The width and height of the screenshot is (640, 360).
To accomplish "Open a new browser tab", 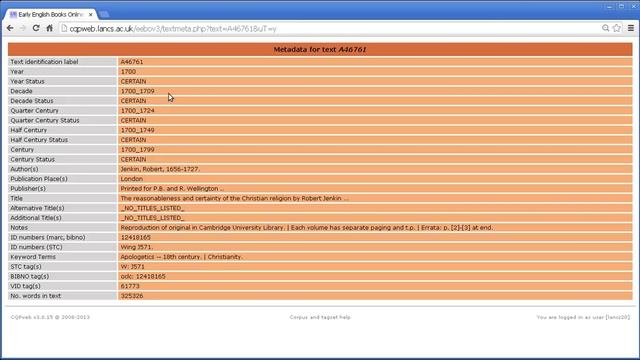I will click(x=104, y=14).
